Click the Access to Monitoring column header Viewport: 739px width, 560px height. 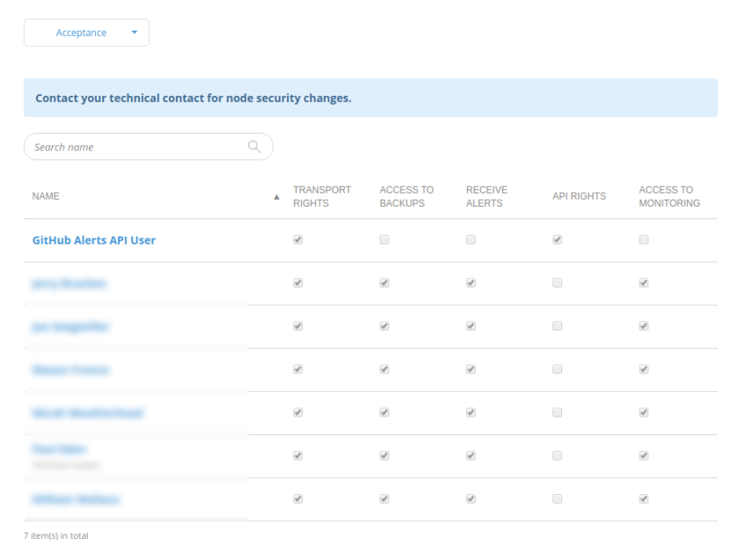(669, 196)
